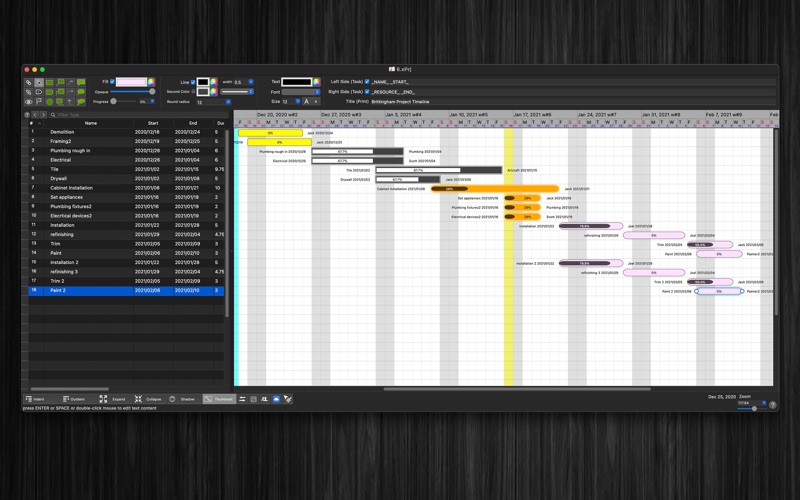Go back with the left navigation arrow
This screenshot has width=800, height=500.
pos(35,115)
